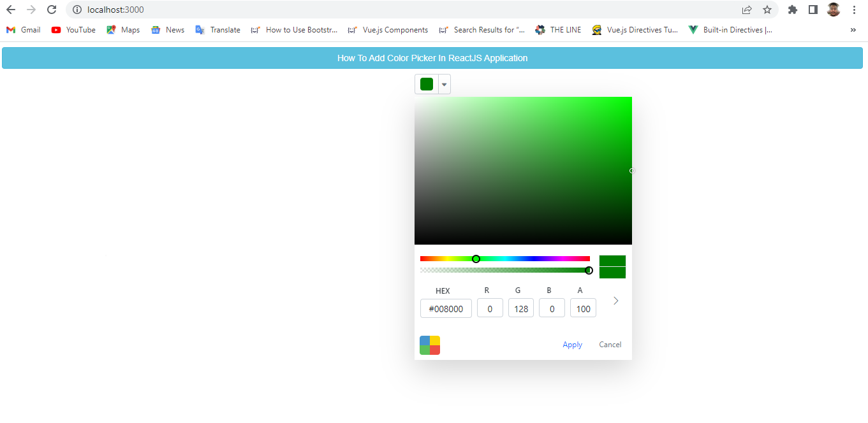Click inside the green saturation gradient area
This screenshot has height=423, width=868.
pyautogui.click(x=523, y=171)
